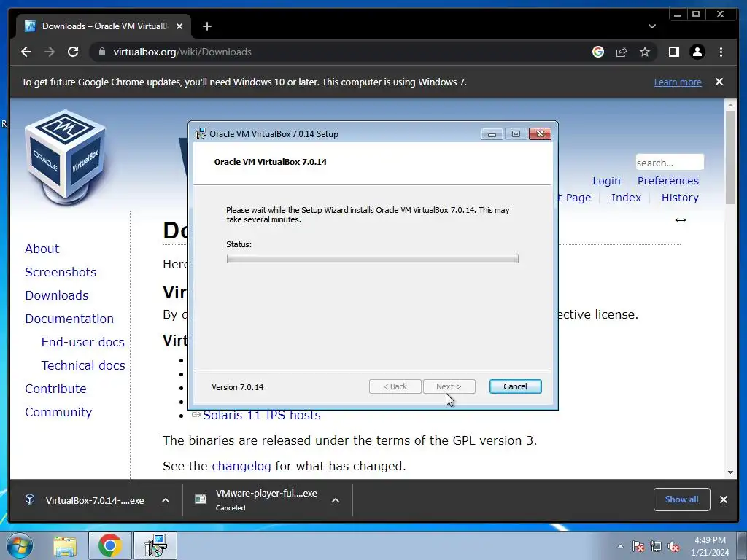Click the padlock site info icon
747x560 pixels.
[x=101, y=52]
